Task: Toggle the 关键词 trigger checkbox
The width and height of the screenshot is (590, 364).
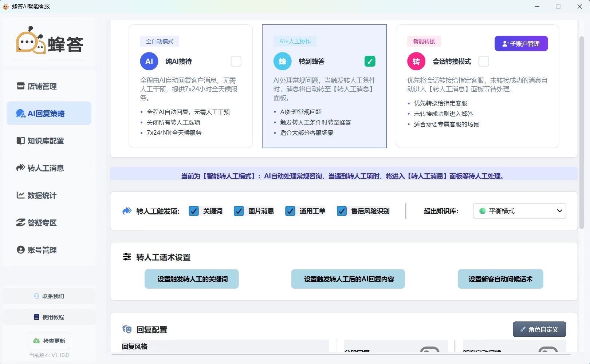Action: click(194, 211)
